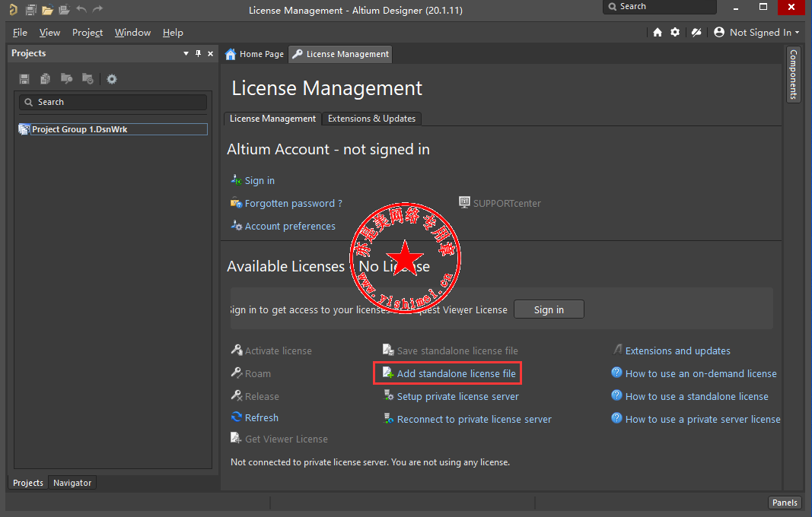Click the save icon in the title bar

[x=31, y=9]
